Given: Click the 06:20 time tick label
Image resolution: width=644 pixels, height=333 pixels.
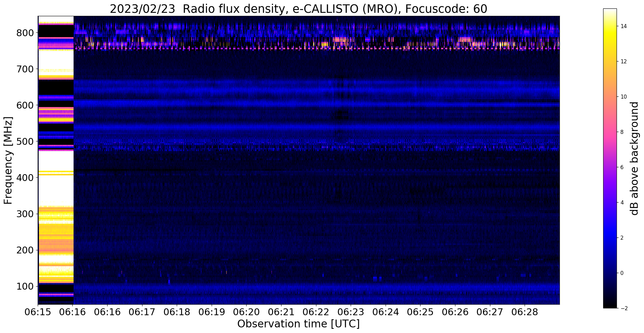Looking at the screenshot, I should point(247,312).
